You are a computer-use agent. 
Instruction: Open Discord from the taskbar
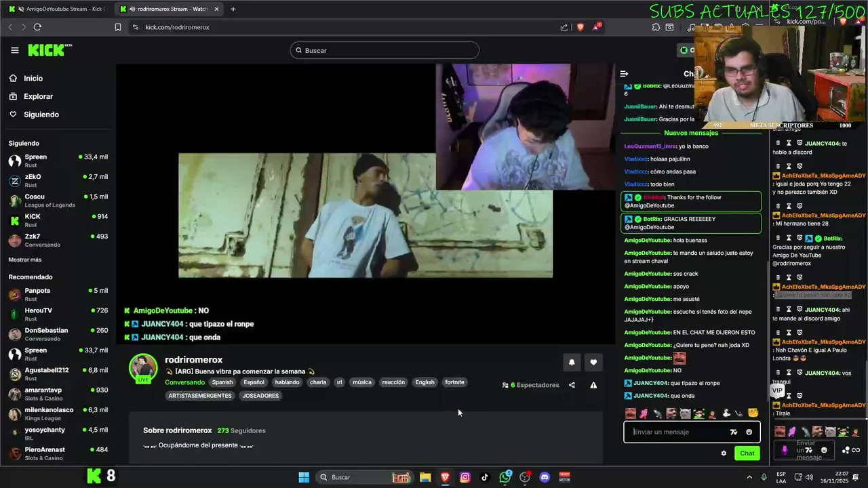(x=545, y=477)
